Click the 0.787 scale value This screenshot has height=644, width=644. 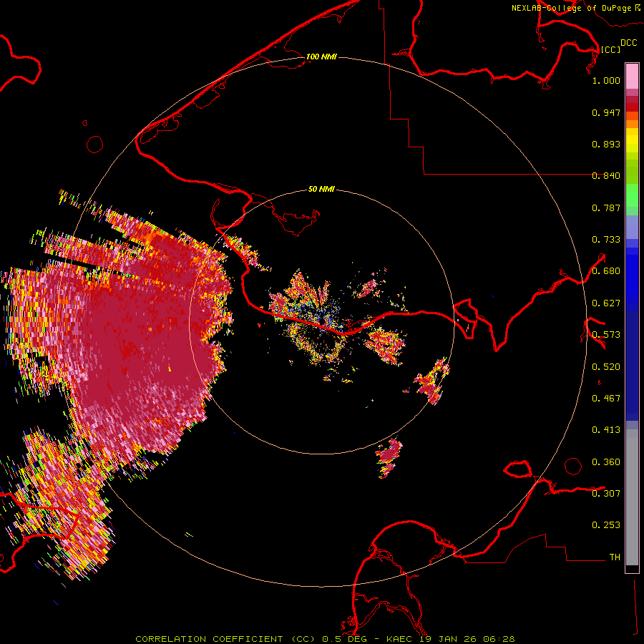(x=606, y=208)
